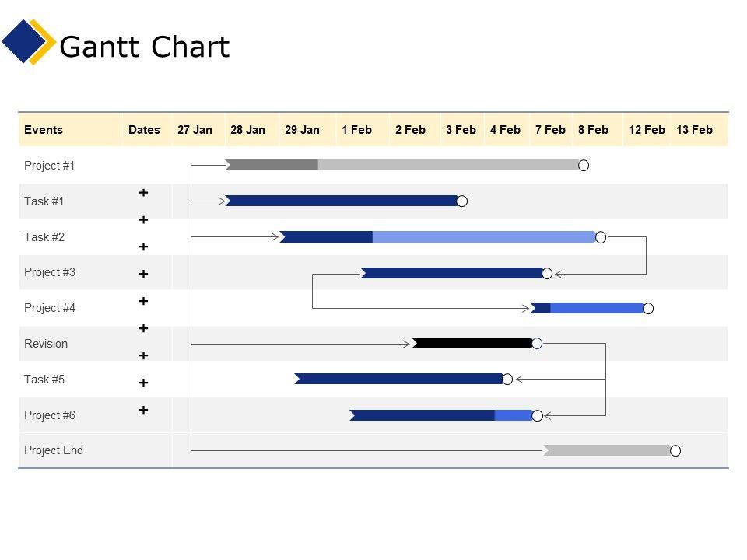Click the Gantt Chart title text
Image resolution: width=747 pixels, height=560 pixels.
pos(145,47)
